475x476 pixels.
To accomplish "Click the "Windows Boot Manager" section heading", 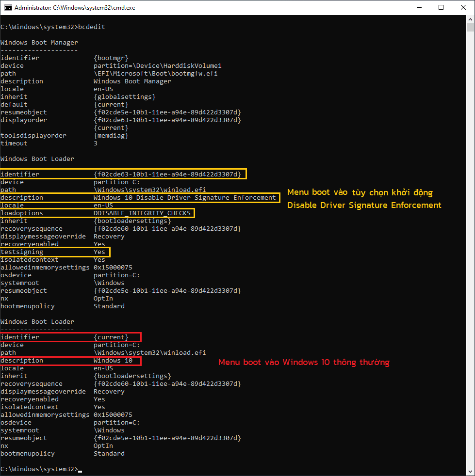I will (x=39, y=43).
